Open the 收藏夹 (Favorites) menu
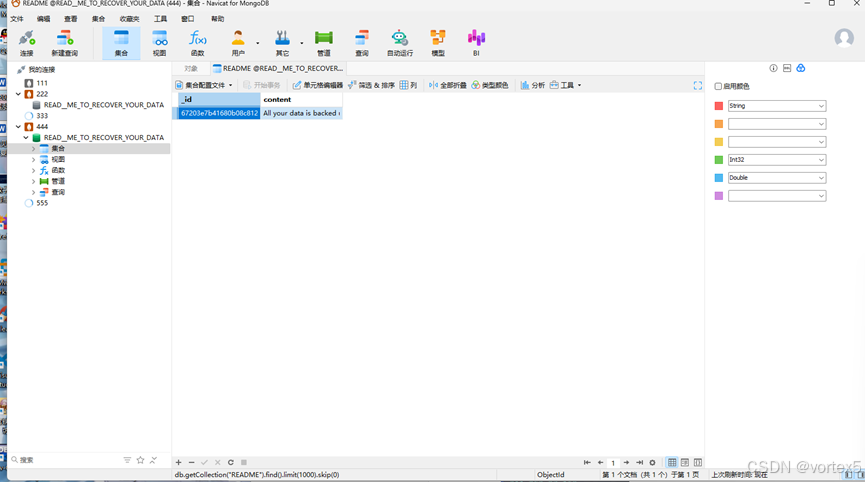The width and height of the screenshot is (865, 482). 130,19
